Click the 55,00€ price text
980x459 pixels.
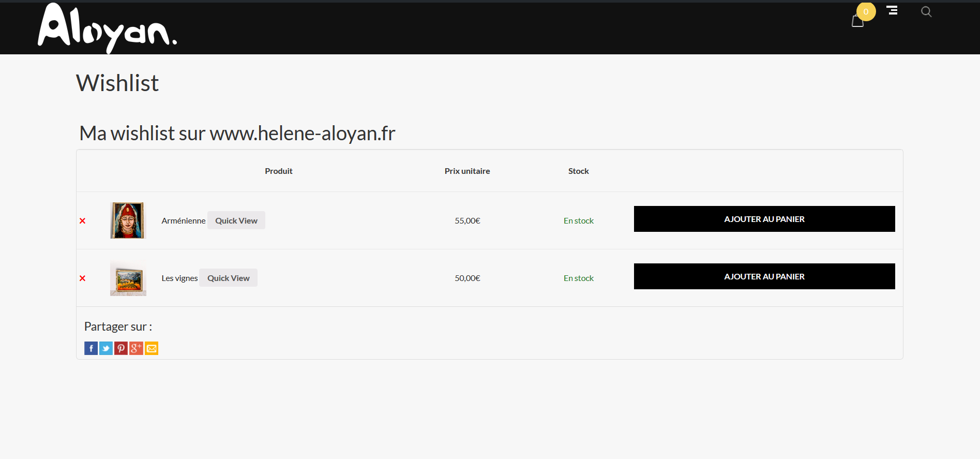pos(468,221)
